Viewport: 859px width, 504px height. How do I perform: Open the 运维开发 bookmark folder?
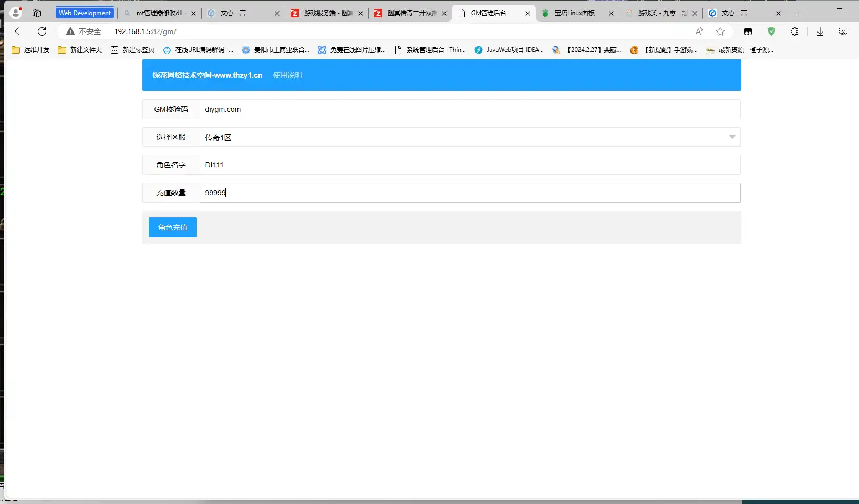30,50
